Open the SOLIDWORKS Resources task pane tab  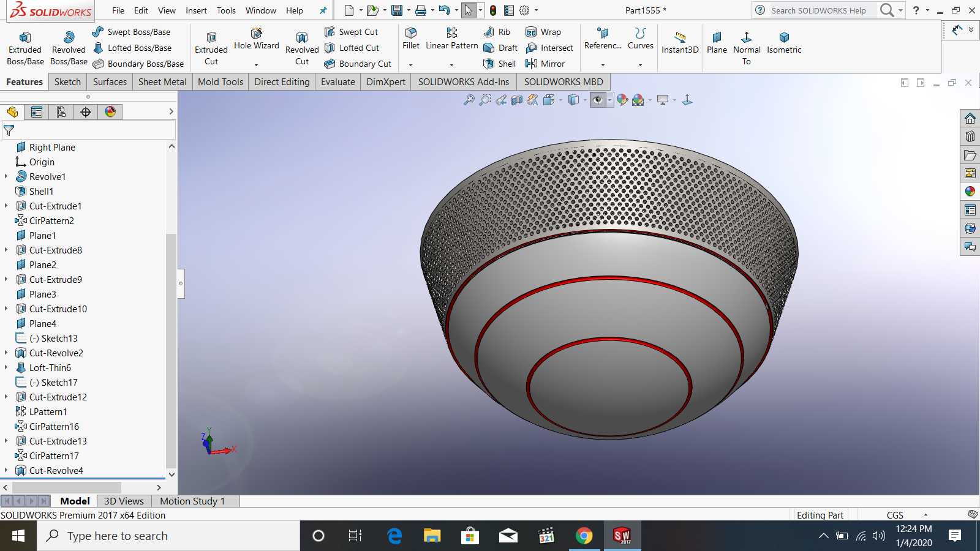point(970,118)
